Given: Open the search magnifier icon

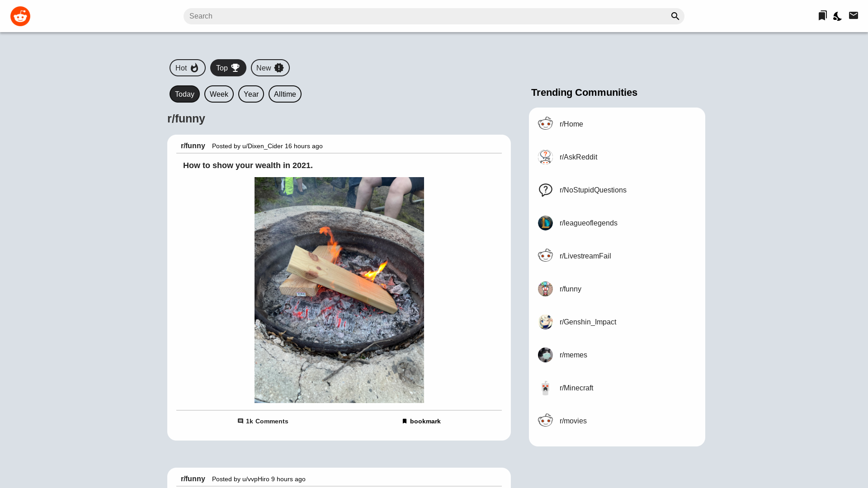Looking at the screenshot, I should tap(675, 16).
